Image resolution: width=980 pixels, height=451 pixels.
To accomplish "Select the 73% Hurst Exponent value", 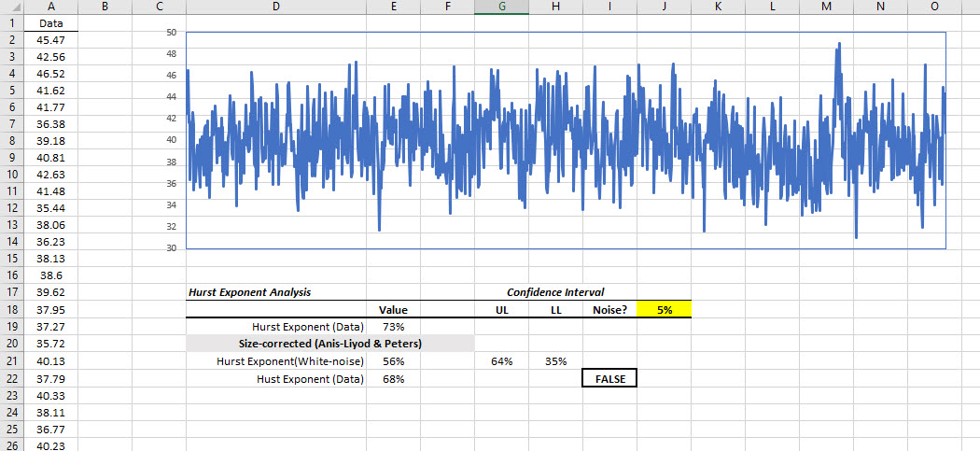I will [x=393, y=327].
